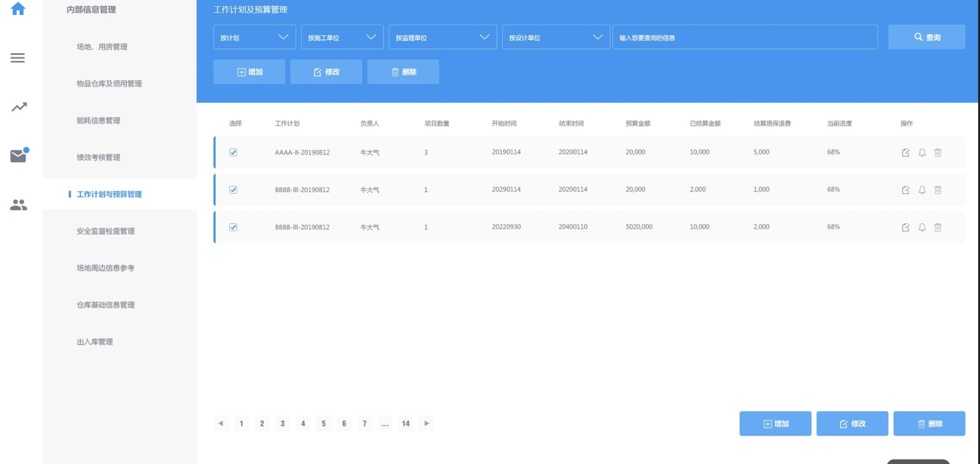The width and height of the screenshot is (980, 464).
Task: Go to page 6
Action: point(344,424)
